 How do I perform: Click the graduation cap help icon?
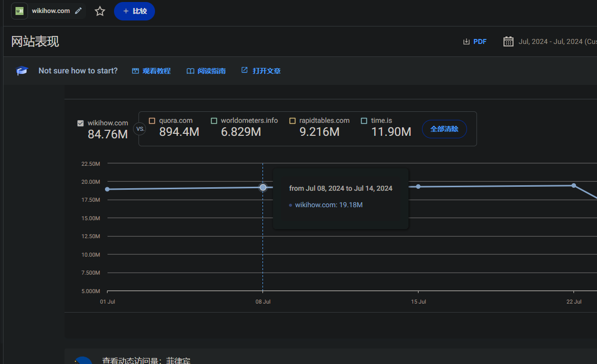click(22, 71)
